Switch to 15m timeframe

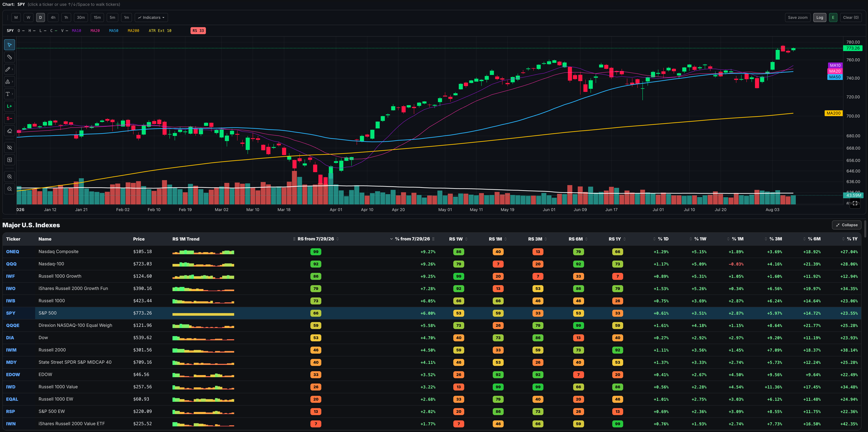tap(97, 18)
